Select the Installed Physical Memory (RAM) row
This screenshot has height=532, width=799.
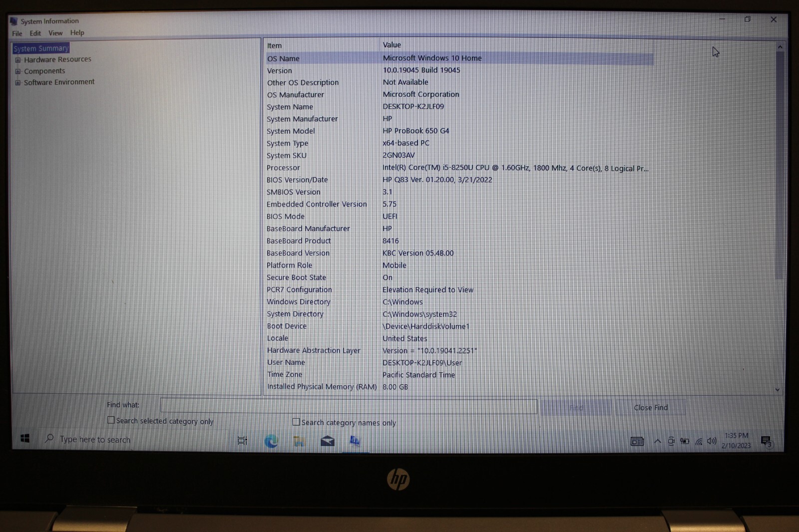[459, 387]
